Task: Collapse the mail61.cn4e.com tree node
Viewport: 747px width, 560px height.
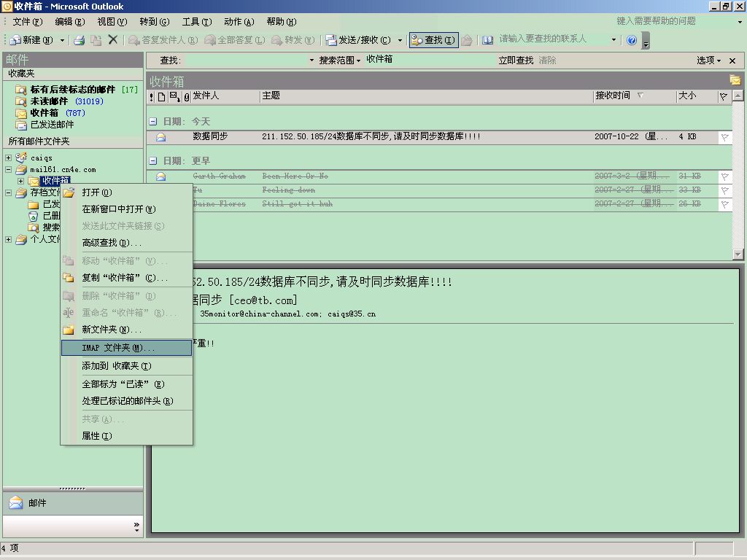Action: pyautogui.click(x=8, y=169)
